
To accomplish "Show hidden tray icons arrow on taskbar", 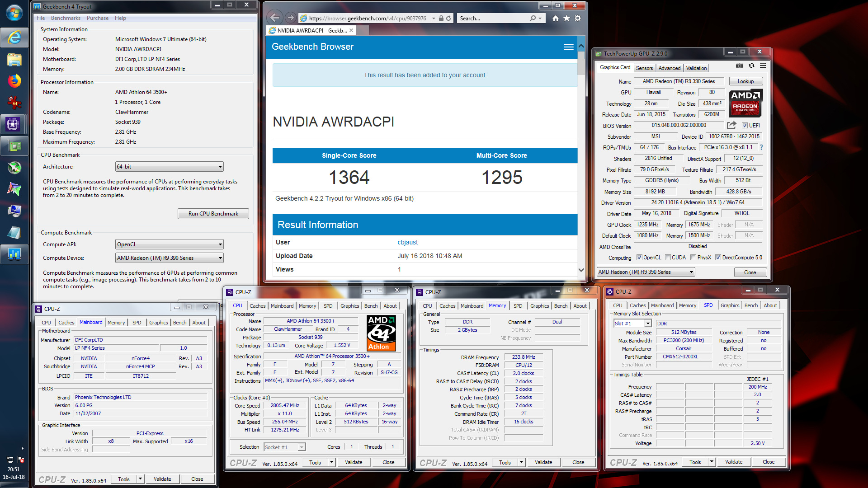I will (x=22, y=449).
